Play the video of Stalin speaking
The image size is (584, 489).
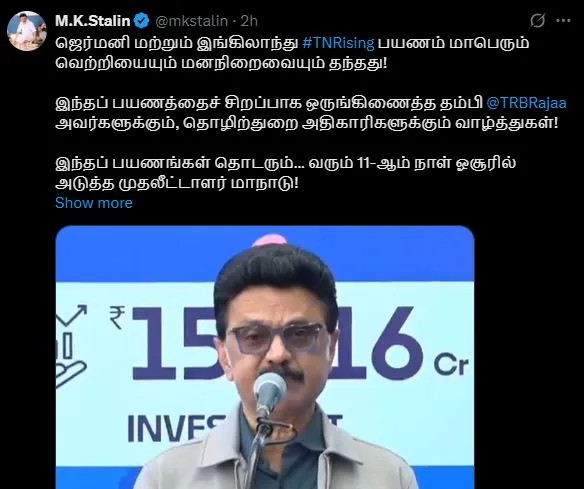tap(265, 357)
